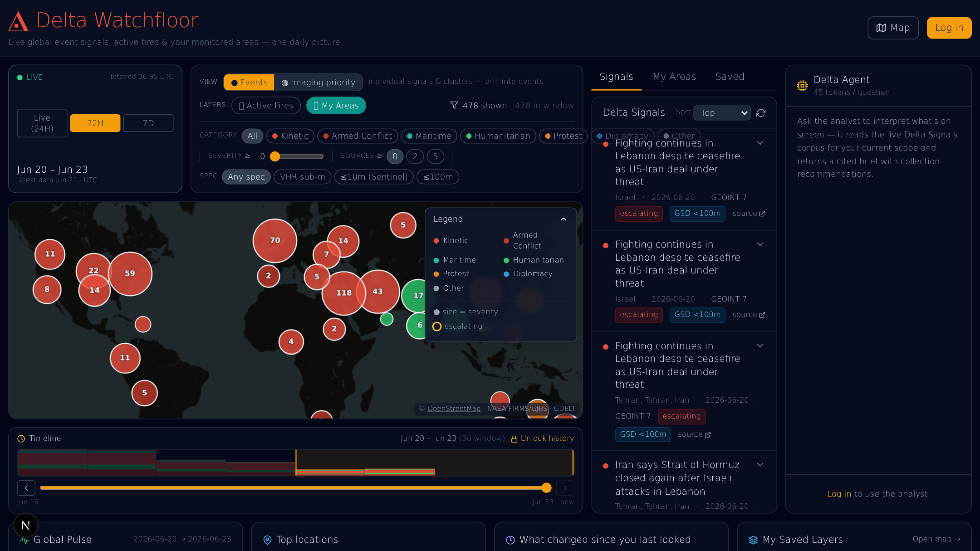This screenshot has height=551, width=980.
Task: Click GSD <100m tag on second signal
Action: click(697, 315)
